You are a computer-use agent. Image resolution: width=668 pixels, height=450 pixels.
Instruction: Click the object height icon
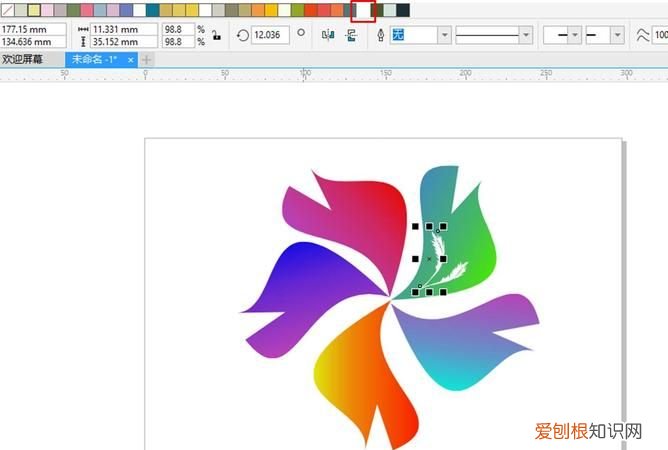pyautogui.click(x=83, y=43)
